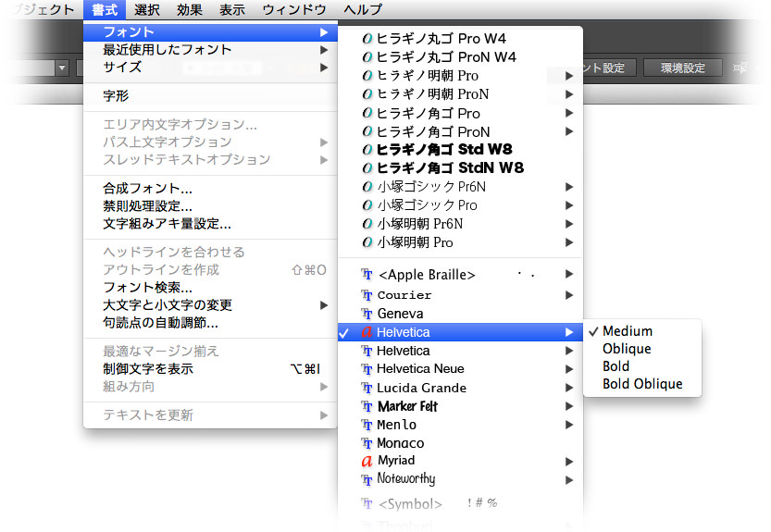
Task: Click TrueType icon on the unchecked Helvetica row
Action: pyautogui.click(x=367, y=351)
